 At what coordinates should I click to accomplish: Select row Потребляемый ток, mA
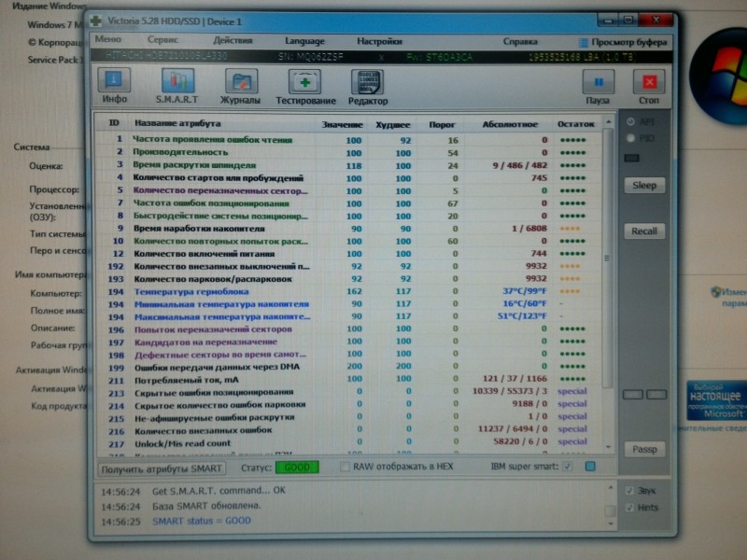(x=347, y=380)
